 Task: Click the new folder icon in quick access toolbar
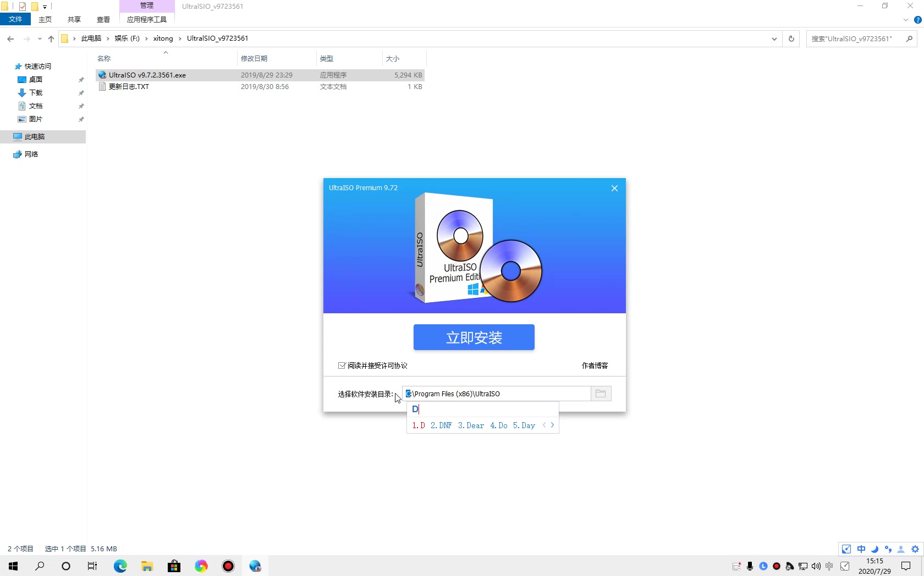tap(35, 7)
